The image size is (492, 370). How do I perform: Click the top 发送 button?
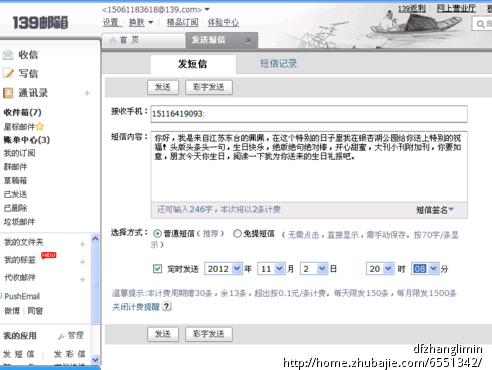pos(163,87)
